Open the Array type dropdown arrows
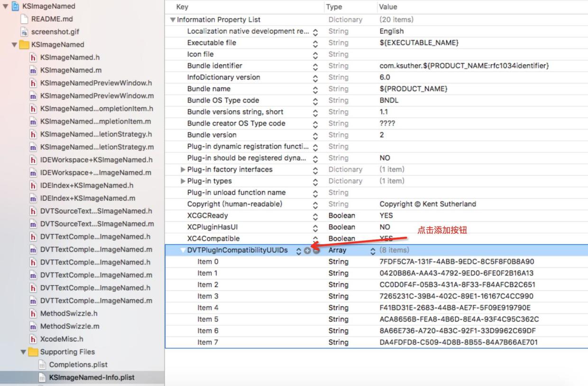The height and width of the screenshot is (386, 588). (373, 251)
